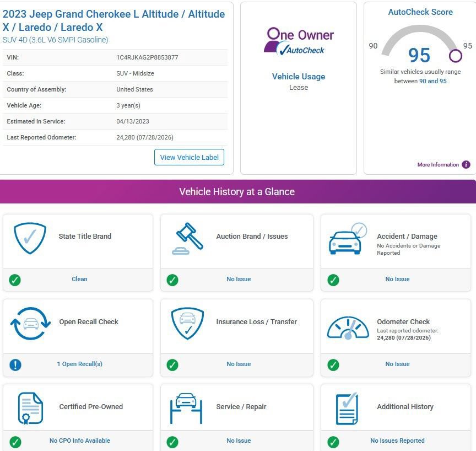Click the Class value SUV - Midsize
The width and height of the screenshot is (476, 451).
135,73
